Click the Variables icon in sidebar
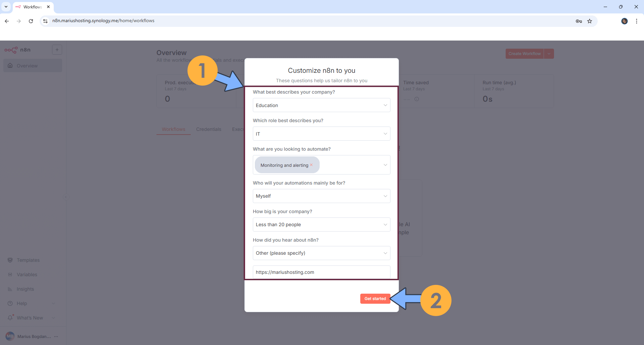644x345 pixels. pyautogui.click(x=10, y=275)
